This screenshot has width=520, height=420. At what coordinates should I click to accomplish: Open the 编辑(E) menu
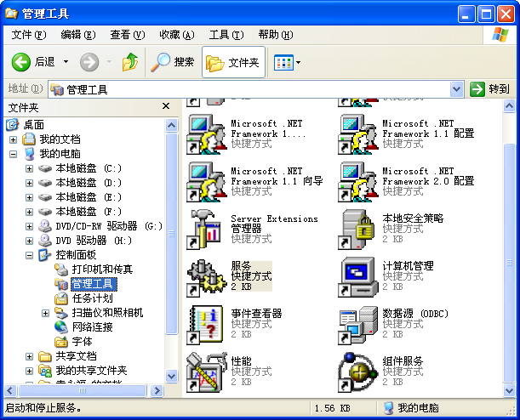tap(78, 35)
